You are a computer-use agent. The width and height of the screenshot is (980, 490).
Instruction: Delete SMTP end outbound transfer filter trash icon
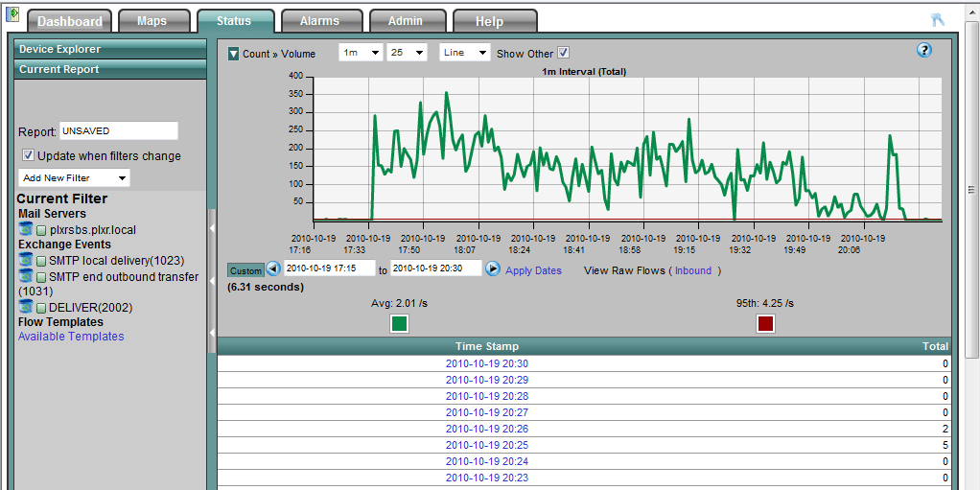26,275
